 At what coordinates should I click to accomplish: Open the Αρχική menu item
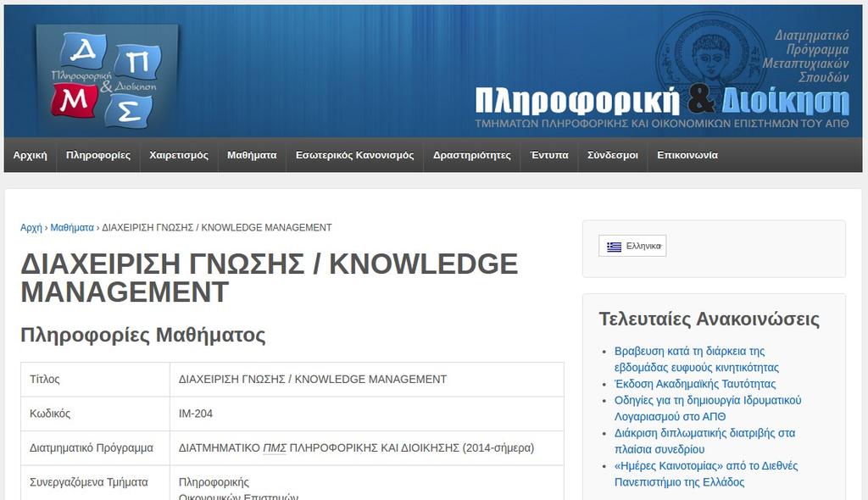(30, 155)
